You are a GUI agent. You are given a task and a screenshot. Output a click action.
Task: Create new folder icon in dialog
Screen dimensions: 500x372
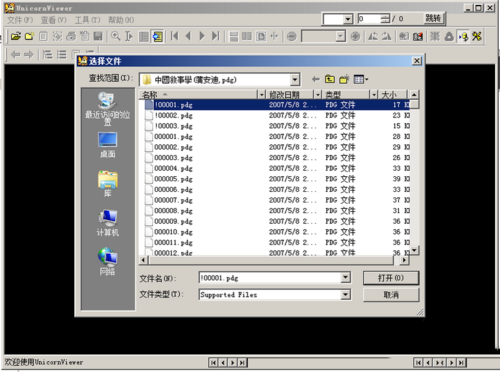click(344, 79)
